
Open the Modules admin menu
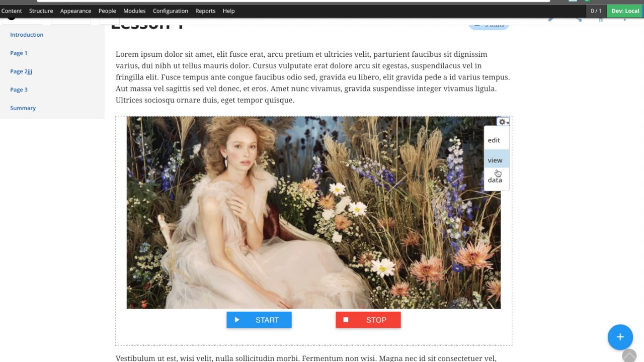click(x=134, y=11)
